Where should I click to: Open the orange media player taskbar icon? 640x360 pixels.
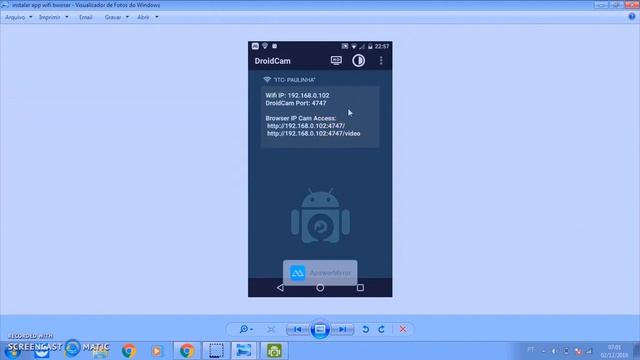[x=157, y=351]
